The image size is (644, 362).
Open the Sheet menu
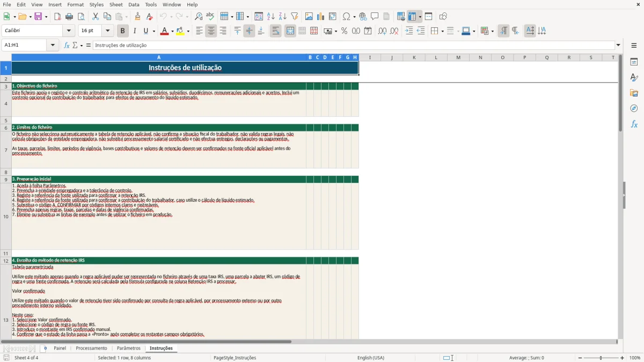(x=116, y=4)
